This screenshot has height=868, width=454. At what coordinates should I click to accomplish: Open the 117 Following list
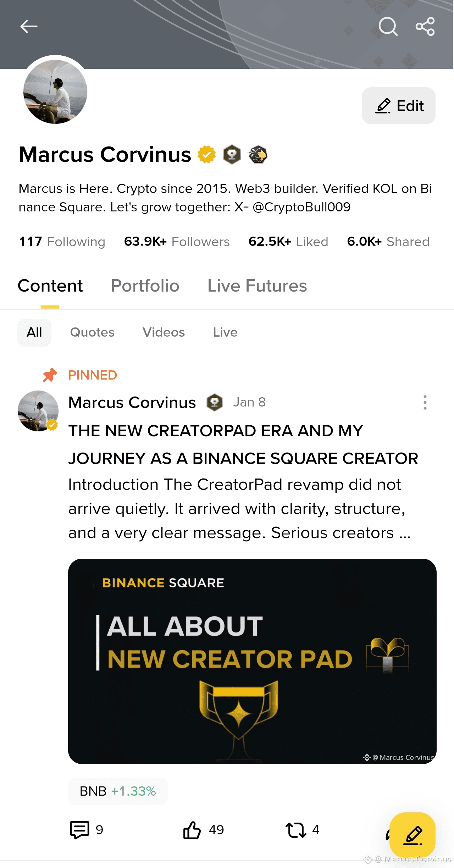62,242
